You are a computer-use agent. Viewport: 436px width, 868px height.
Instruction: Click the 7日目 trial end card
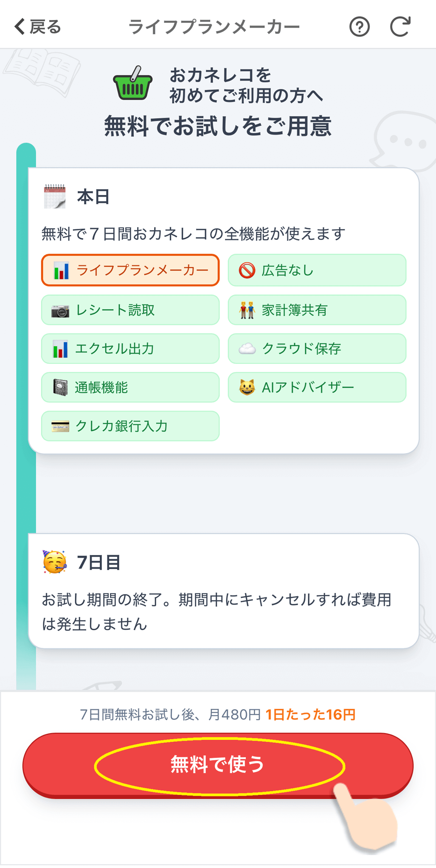(x=223, y=591)
